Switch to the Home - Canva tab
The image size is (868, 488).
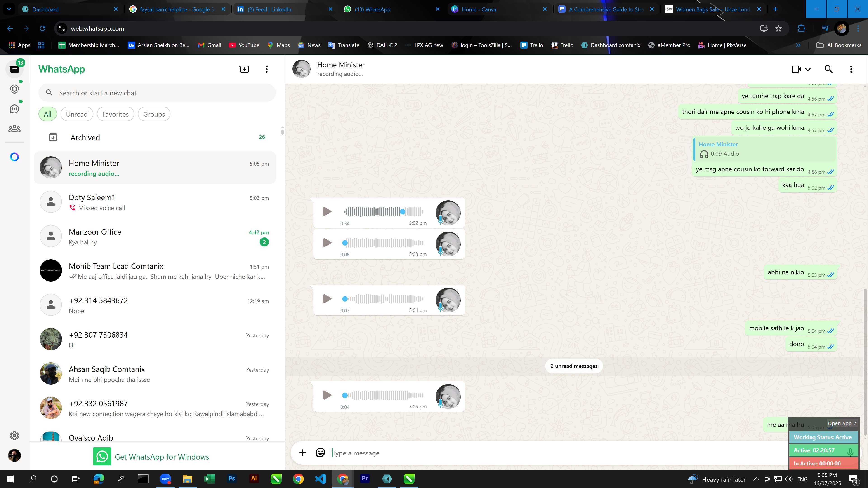point(499,9)
